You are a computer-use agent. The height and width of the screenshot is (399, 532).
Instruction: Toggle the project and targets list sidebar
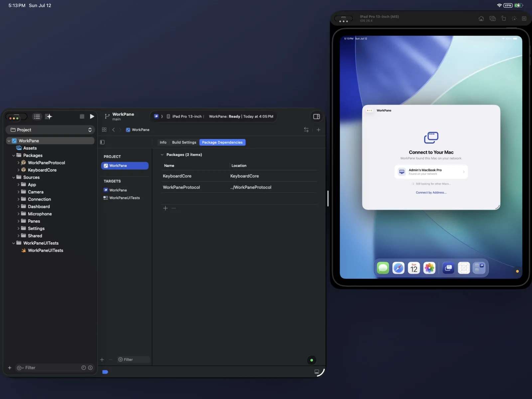(x=102, y=142)
